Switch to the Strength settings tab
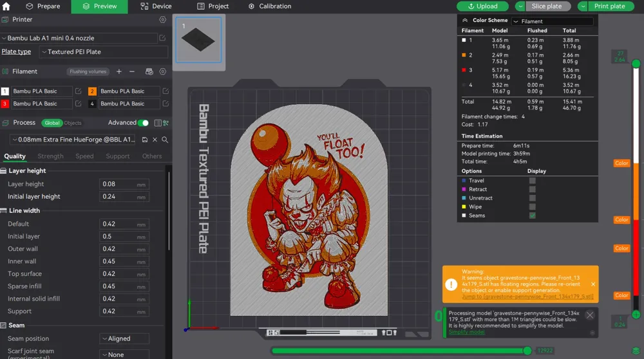The width and height of the screenshot is (644, 359). tap(50, 156)
